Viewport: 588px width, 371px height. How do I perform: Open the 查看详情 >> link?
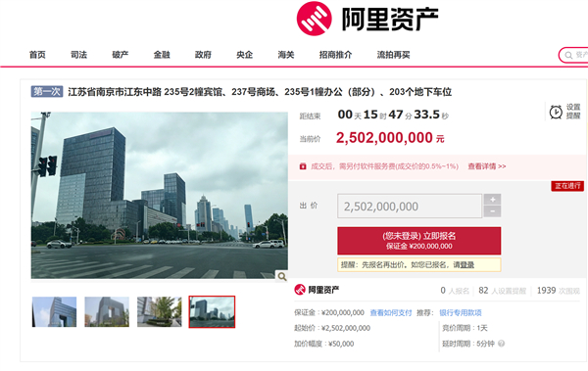coord(487,166)
